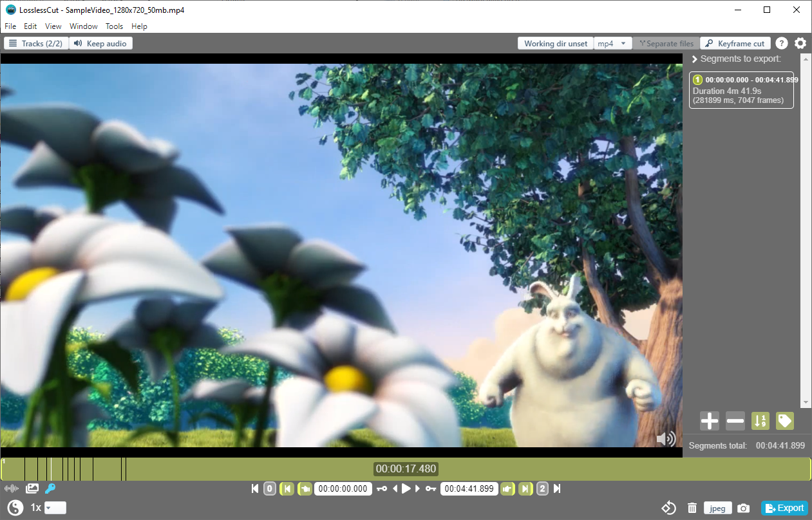Toggle the waveform display icon
This screenshot has height=520, width=812.
(12, 489)
